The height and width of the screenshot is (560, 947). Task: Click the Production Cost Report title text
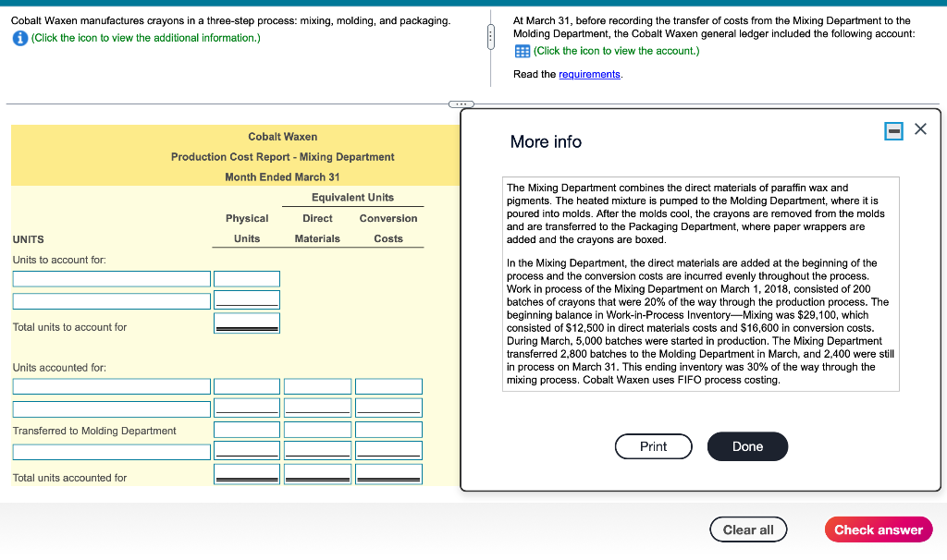click(x=283, y=157)
